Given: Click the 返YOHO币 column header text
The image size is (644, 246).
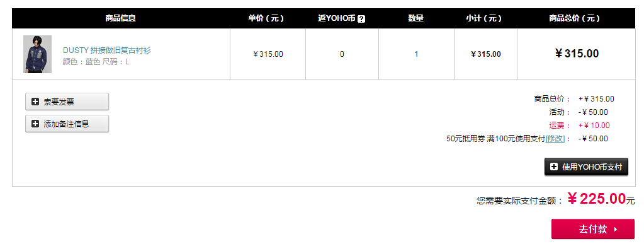Looking at the screenshot, I should [x=336, y=18].
